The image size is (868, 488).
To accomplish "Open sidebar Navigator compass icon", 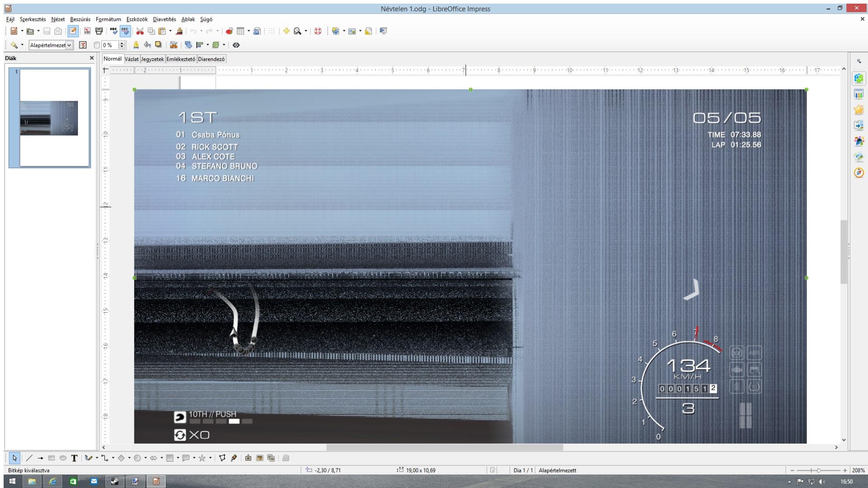I will coord(859,173).
